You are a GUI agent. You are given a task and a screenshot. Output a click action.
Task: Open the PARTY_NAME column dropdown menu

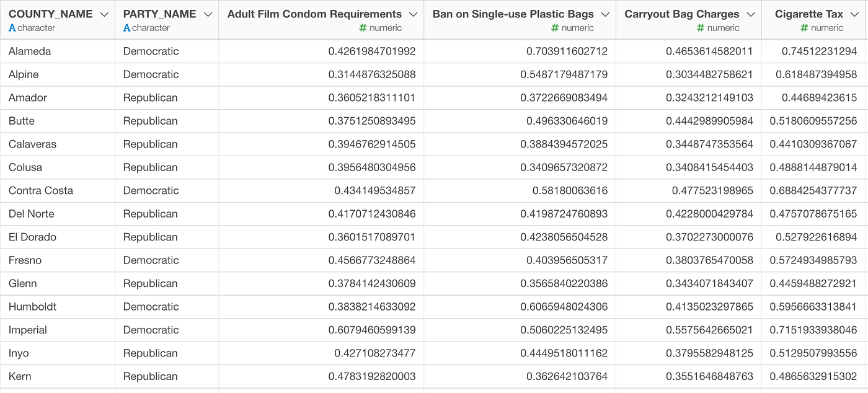[208, 14]
